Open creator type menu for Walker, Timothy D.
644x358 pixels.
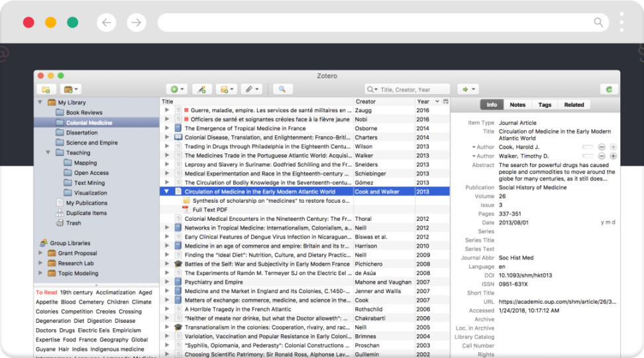coord(483,156)
